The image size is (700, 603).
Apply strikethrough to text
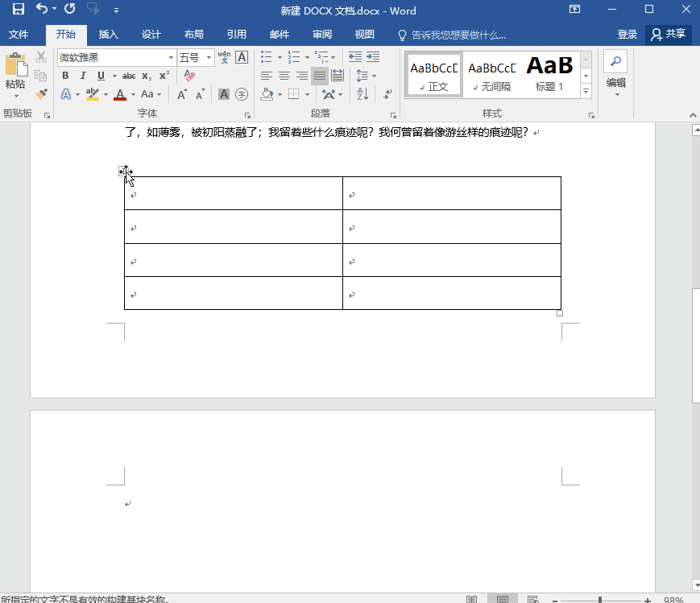[x=128, y=75]
